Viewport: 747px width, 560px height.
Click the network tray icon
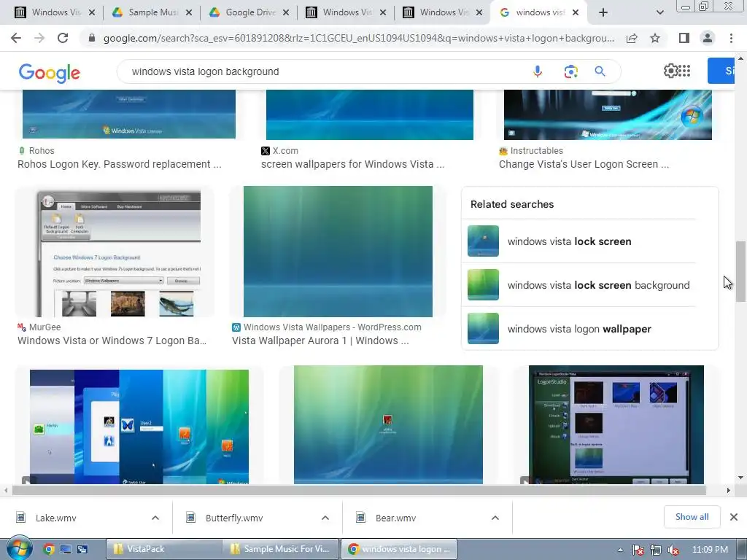[x=656, y=550]
